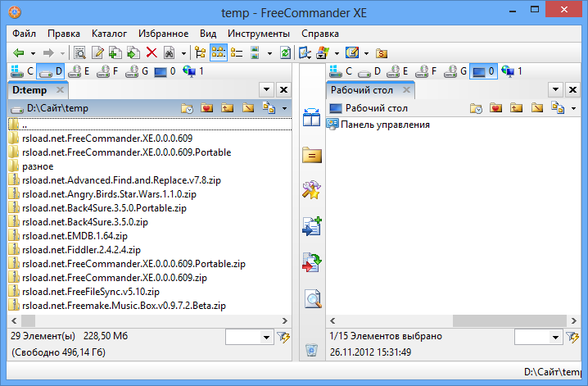Open the Инструменты menu

[x=258, y=34]
